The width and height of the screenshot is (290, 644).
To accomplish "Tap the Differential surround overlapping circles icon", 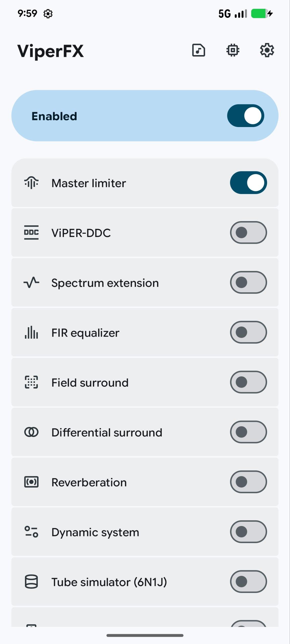I will click(31, 432).
